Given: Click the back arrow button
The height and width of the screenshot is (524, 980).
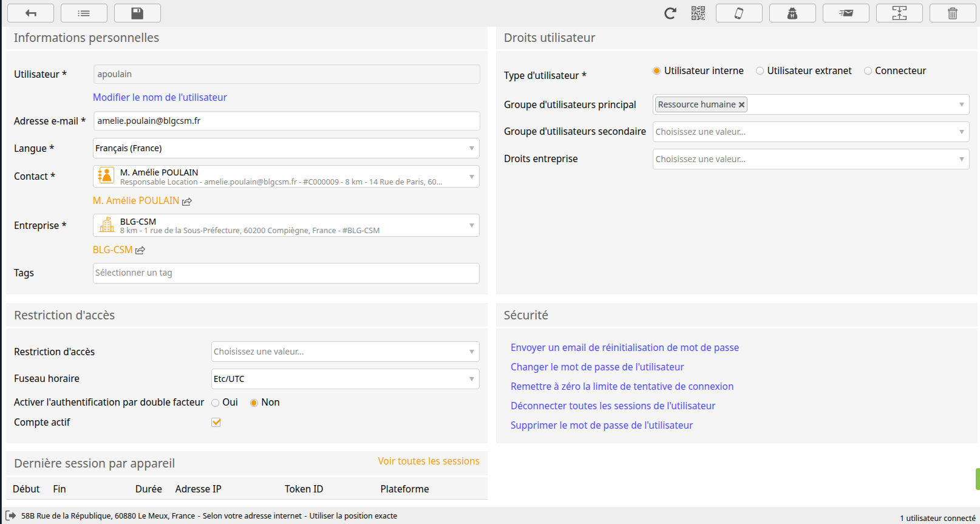Looking at the screenshot, I should click(31, 13).
